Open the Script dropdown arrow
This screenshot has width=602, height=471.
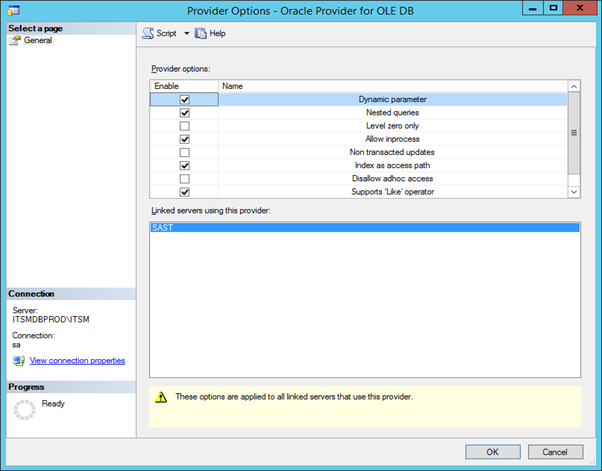click(x=187, y=33)
